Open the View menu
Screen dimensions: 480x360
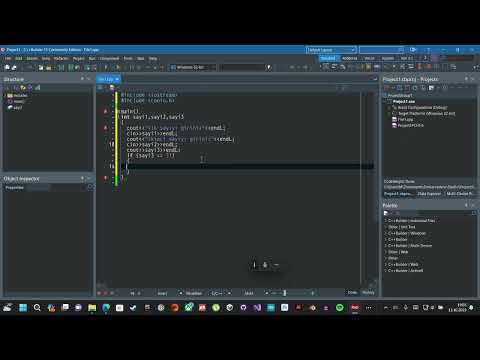pyautogui.click(x=46, y=59)
